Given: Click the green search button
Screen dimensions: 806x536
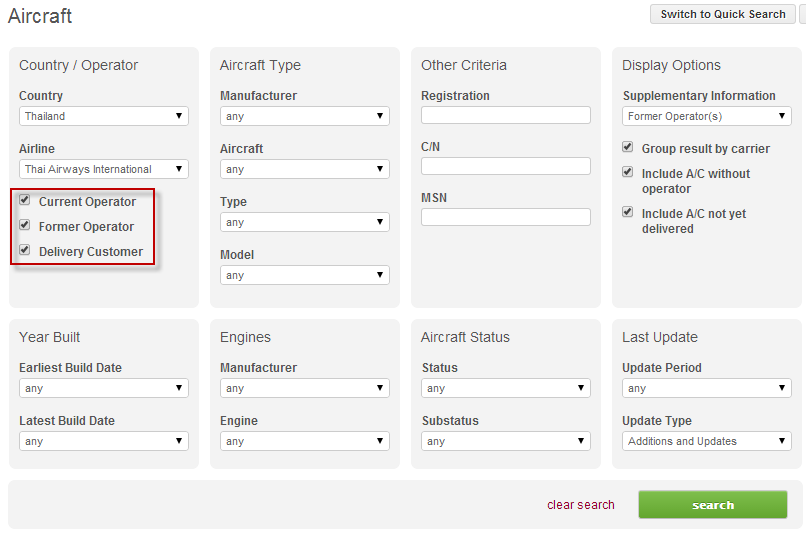Looking at the screenshot, I should 712,505.
